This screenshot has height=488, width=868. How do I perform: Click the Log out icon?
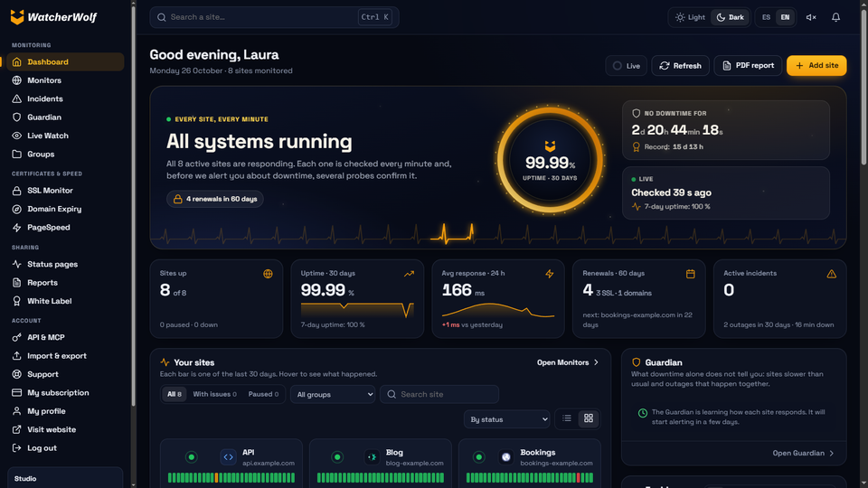16,448
